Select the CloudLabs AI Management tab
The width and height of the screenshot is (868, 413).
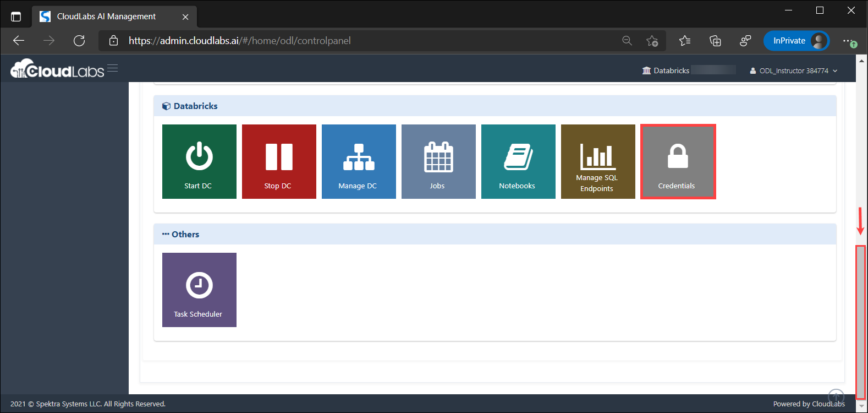[114, 17]
